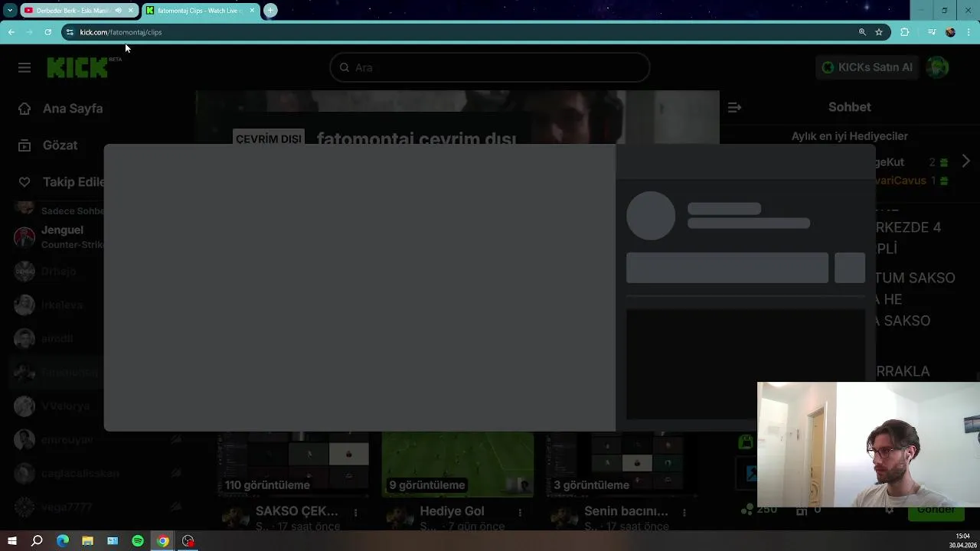Close the fatomontaj Clips tab

tap(252, 11)
